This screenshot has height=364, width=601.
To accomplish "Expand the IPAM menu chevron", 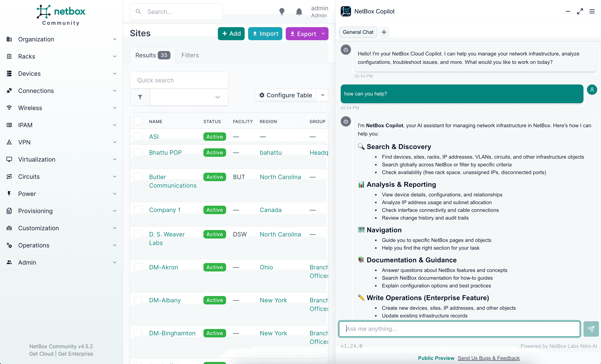I will click(115, 125).
